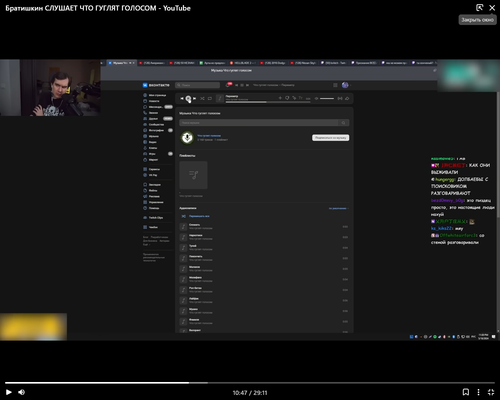Open the three-dot more options menu
500x400 pixels.
(478, 392)
